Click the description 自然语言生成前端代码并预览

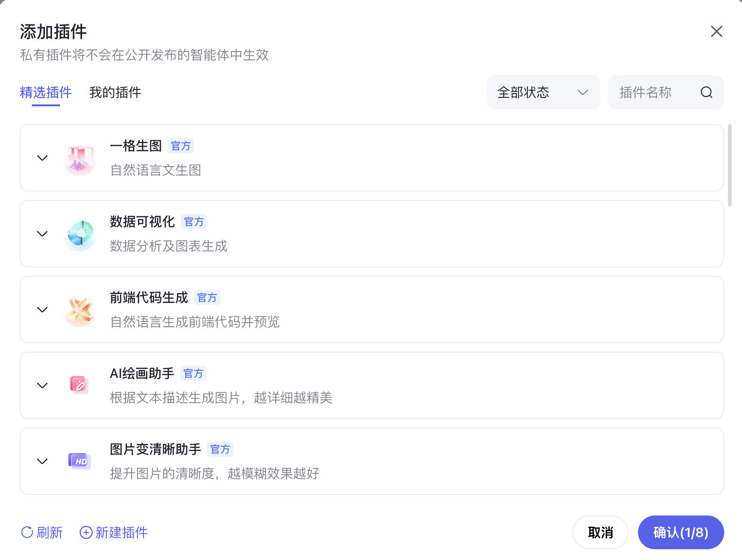(195, 322)
